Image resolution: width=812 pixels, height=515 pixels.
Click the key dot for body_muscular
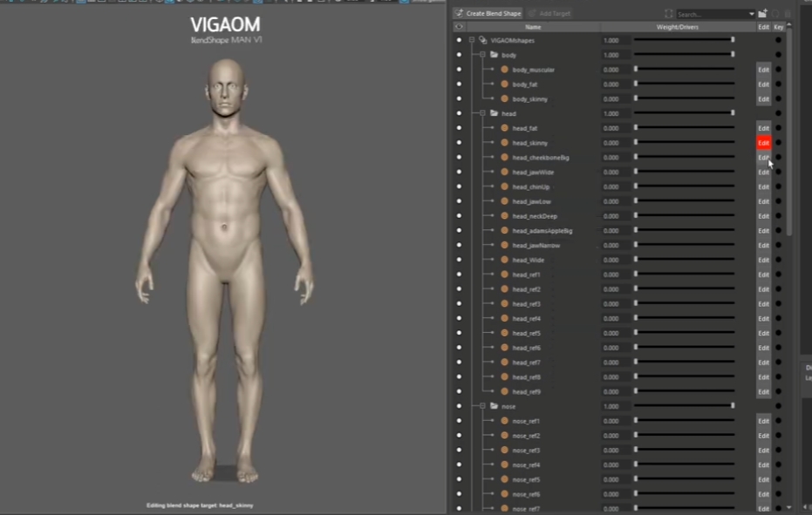point(778,70)
